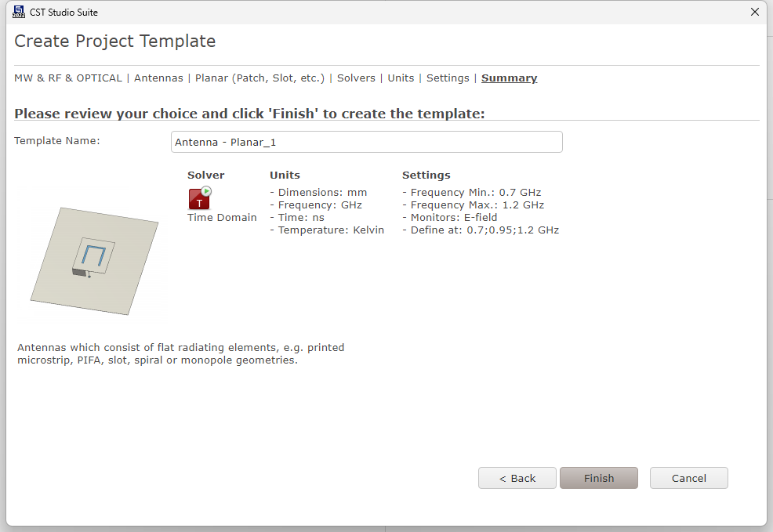Select the Summary step

pos(510,78)
